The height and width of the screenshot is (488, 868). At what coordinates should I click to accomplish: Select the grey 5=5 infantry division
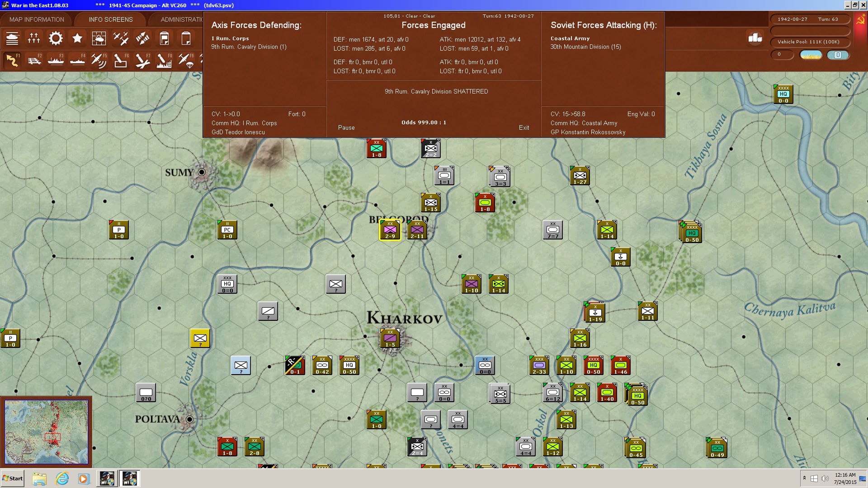coord(500,394)
